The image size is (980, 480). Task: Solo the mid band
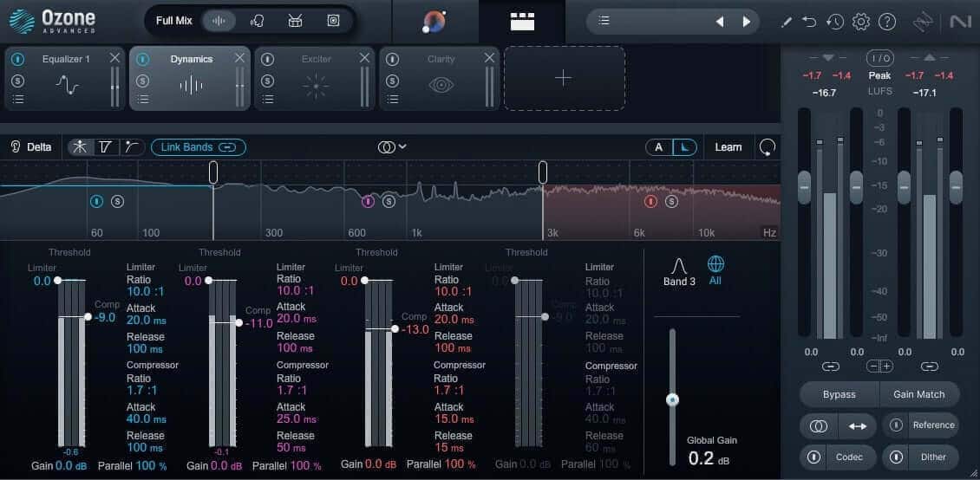click(x=389, y=202)
